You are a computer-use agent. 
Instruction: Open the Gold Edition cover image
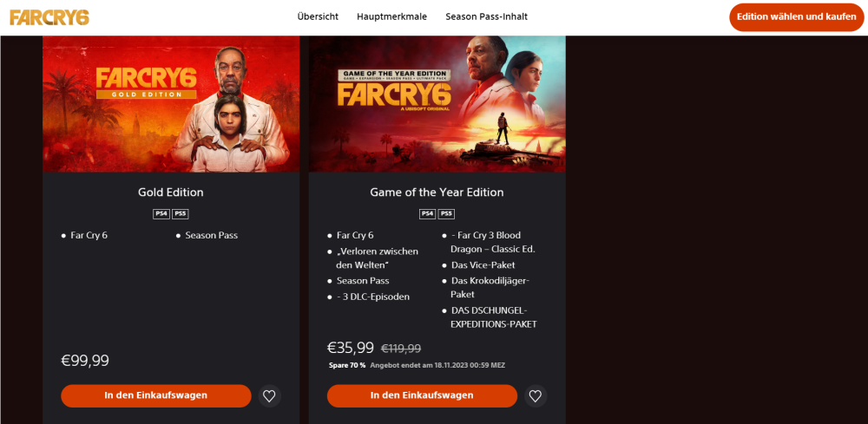tap(171, 104)
